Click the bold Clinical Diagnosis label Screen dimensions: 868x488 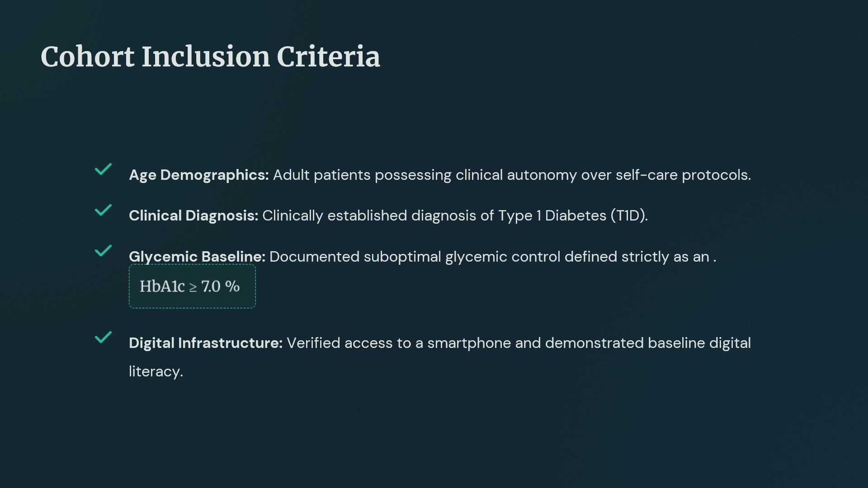[193, 216]
